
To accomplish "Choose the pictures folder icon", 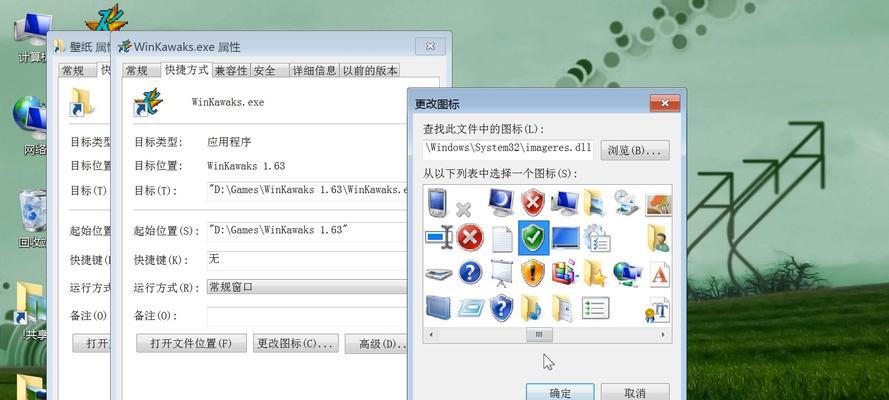I will 594,203.
